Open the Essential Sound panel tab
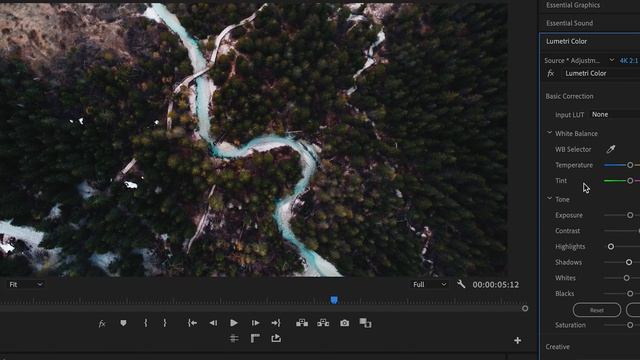The height and width of the screenshot is (360, 640). click(x=569, y=23)
